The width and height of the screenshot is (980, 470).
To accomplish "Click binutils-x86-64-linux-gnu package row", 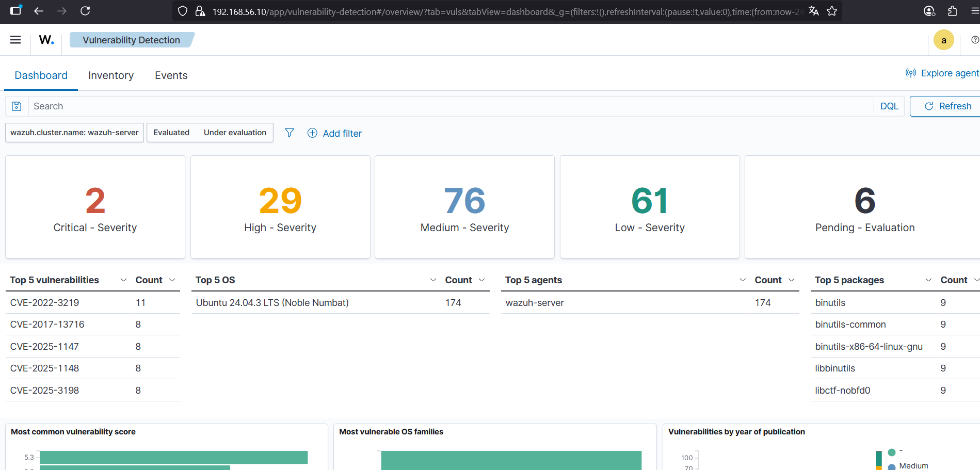I will coord(895,347).
